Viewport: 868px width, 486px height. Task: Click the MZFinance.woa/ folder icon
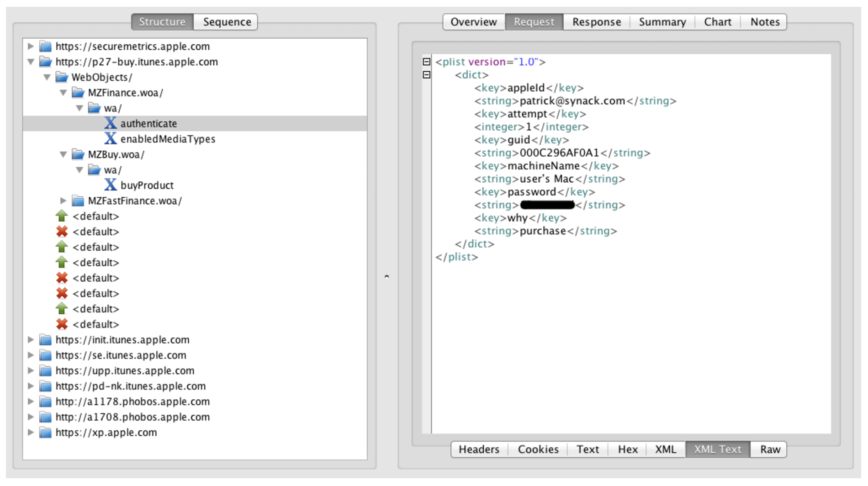coord(78,93)
